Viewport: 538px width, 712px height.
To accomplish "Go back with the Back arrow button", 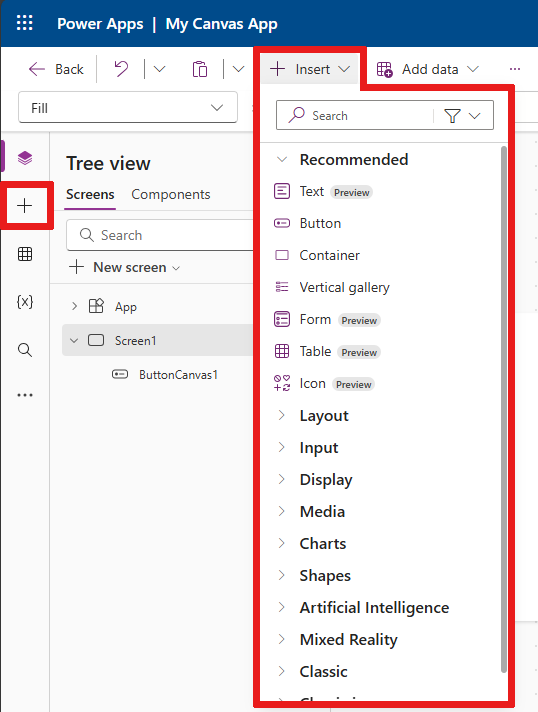I will tap(56, 69).
